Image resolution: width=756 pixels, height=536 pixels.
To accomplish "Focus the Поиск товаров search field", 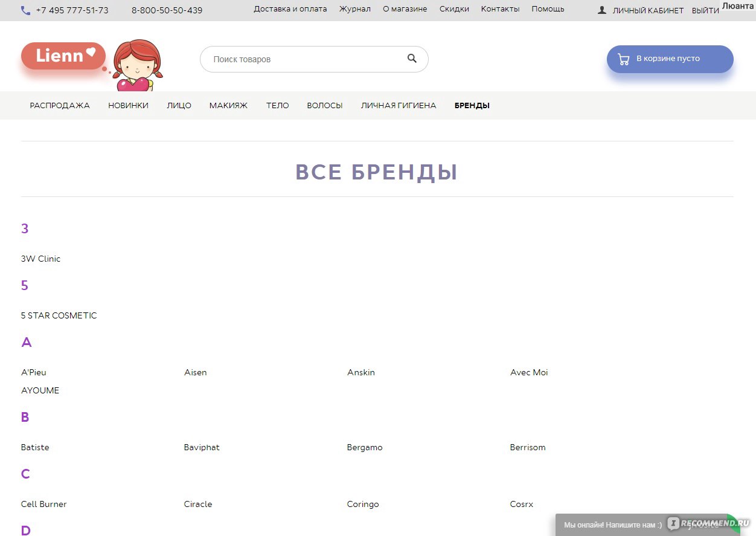I will coord(314,59).
